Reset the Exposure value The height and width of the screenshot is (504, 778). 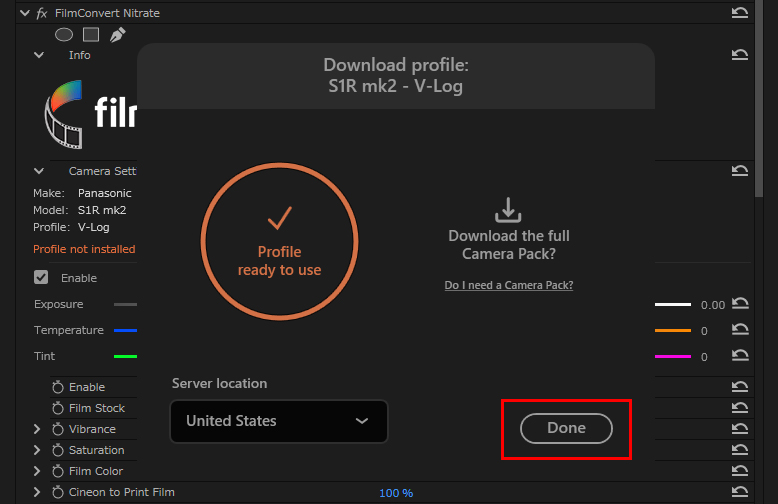(740, 304)
